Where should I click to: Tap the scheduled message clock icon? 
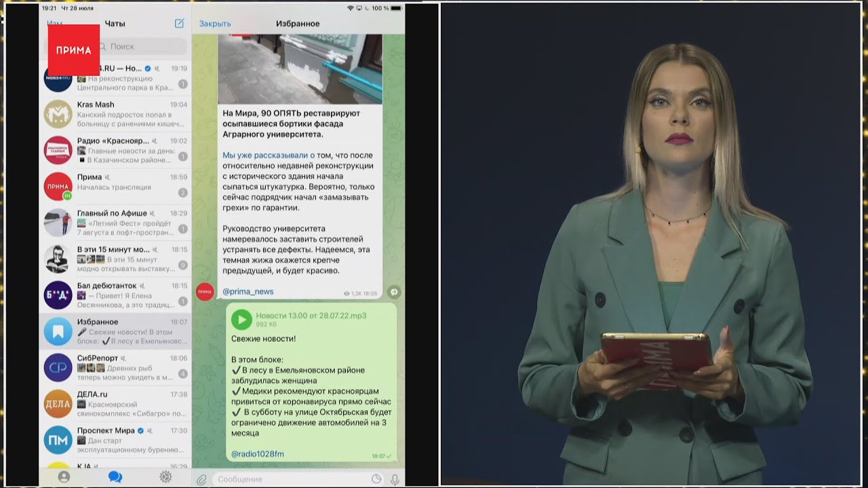[x=376, y=479]
